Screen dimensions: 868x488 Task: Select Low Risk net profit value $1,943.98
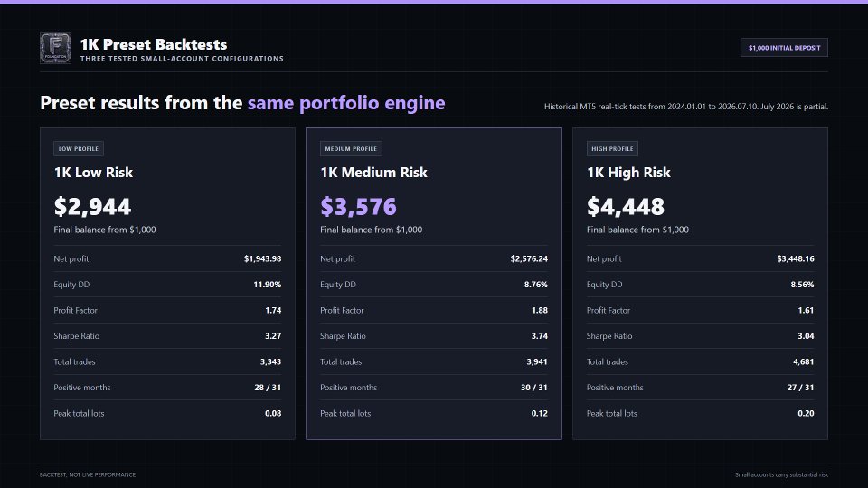[262, 258]
